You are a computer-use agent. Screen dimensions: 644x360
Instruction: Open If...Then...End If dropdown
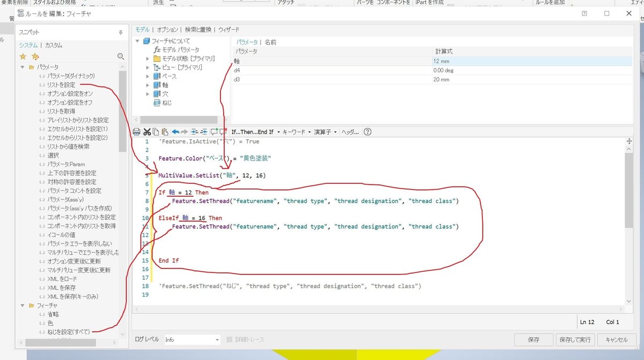pos(255,132)
